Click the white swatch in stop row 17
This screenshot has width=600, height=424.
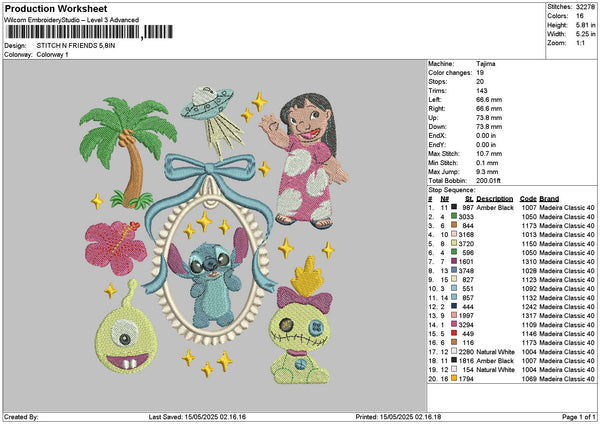[x=454, y=351]
